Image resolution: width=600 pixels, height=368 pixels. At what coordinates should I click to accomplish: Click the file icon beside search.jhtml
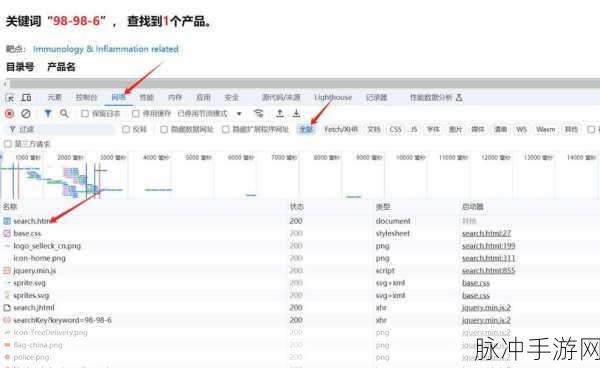click(7, 308)
